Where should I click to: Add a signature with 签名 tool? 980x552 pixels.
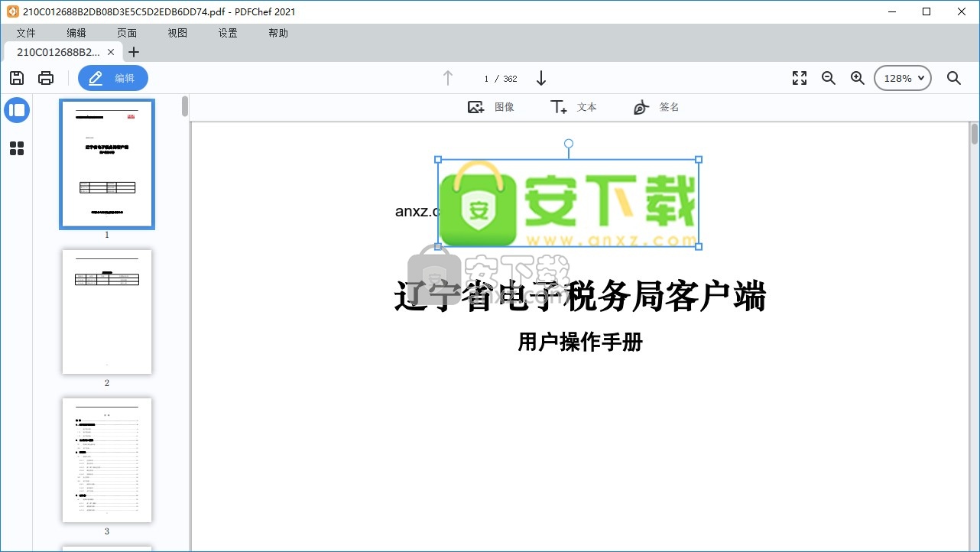pos(657,107)
